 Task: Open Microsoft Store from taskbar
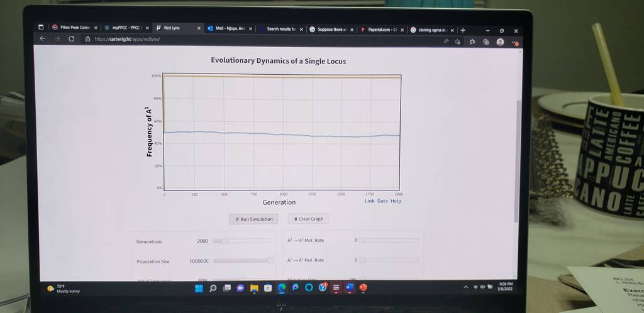267,288
